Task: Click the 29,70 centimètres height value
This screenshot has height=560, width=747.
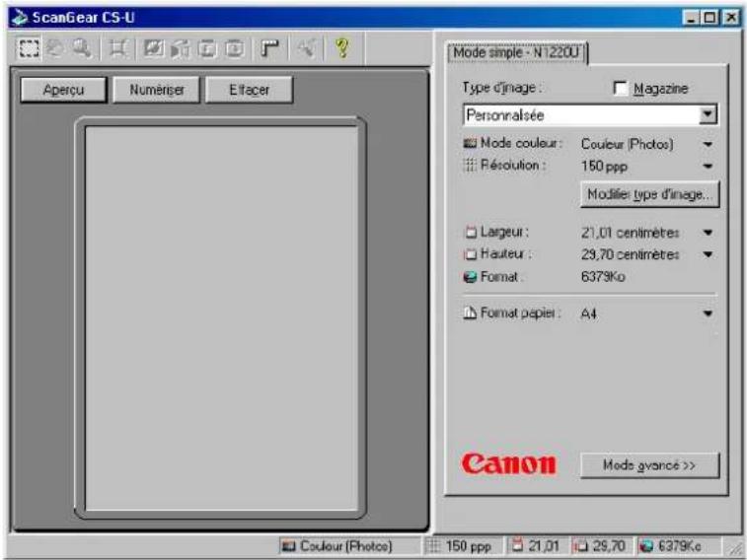Action: (630, 254)
